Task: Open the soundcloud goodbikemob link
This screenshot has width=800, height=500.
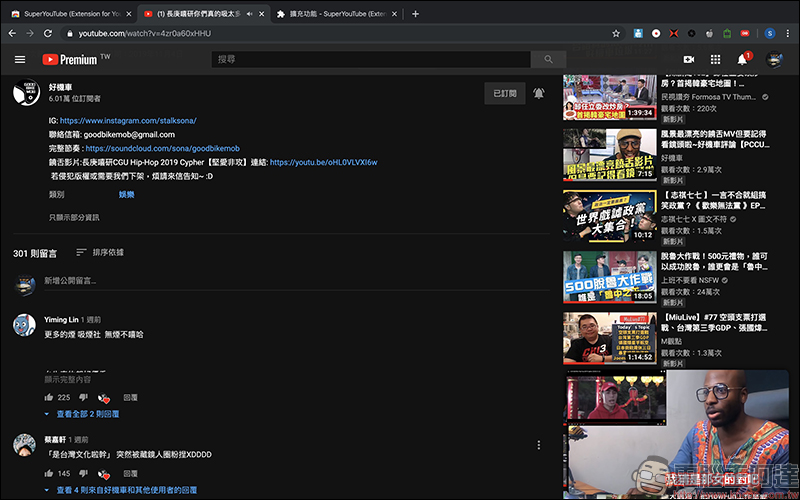Action: pos(162,148)
